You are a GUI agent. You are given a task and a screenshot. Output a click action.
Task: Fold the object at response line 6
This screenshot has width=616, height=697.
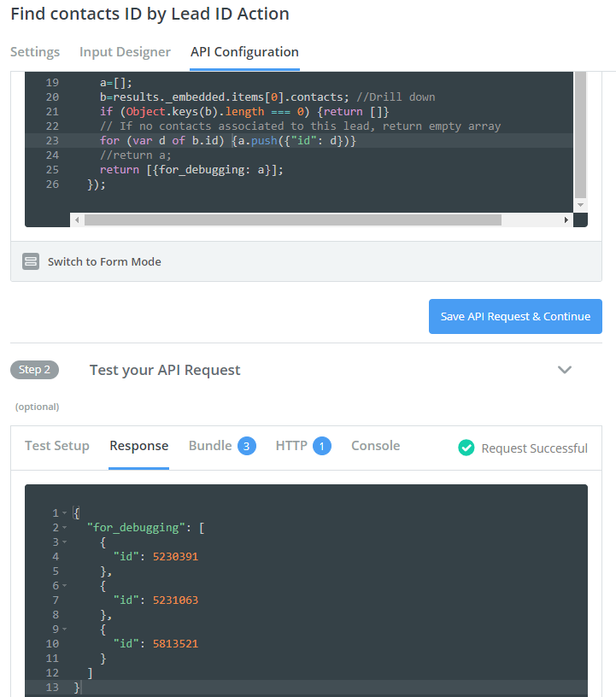point(64,586)
